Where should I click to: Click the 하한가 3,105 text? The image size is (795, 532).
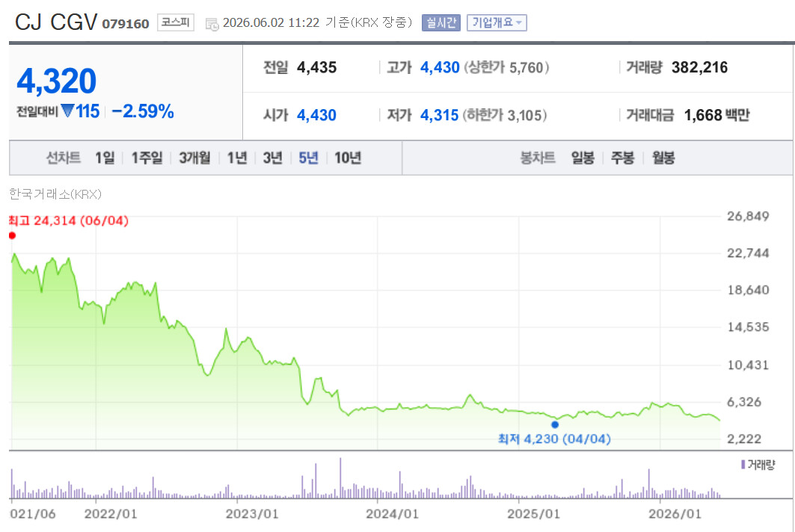coord(505,116)
